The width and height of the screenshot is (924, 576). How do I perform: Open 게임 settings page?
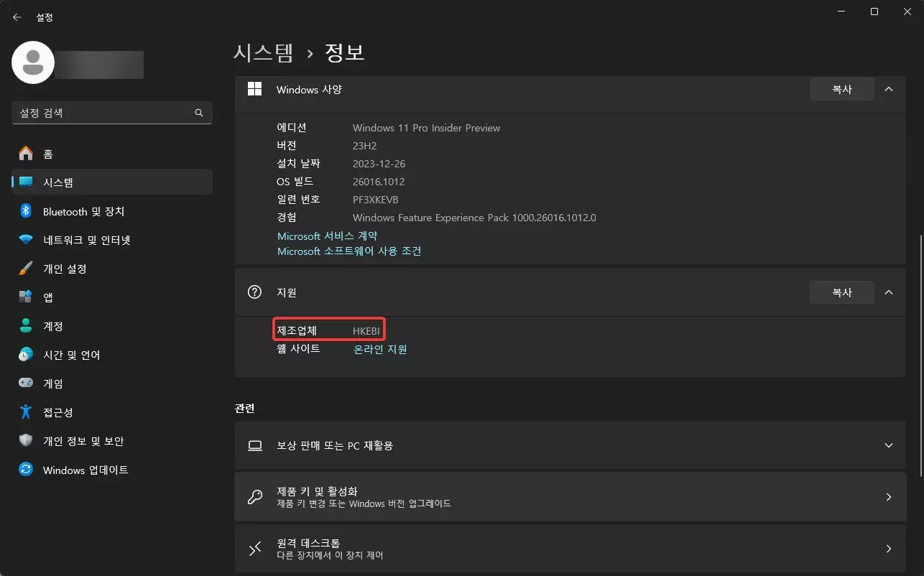112,384
